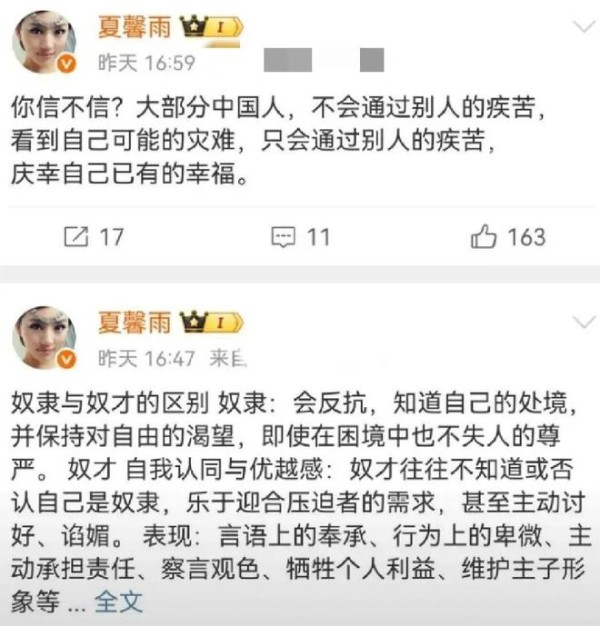This screenshot has width=600, height=626.
Task: Click the 昨天 16:59 timestamp
Action: pos(147,63)
